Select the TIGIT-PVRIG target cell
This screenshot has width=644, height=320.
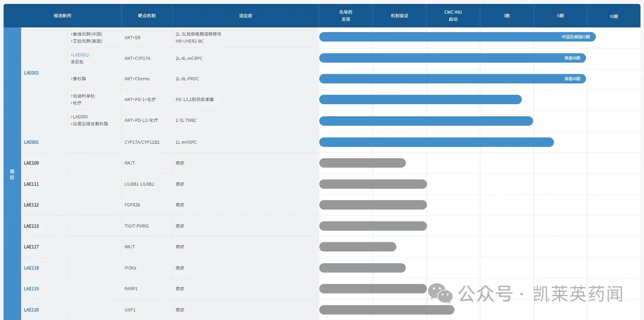pyautogui.click(x=137, y=226)
